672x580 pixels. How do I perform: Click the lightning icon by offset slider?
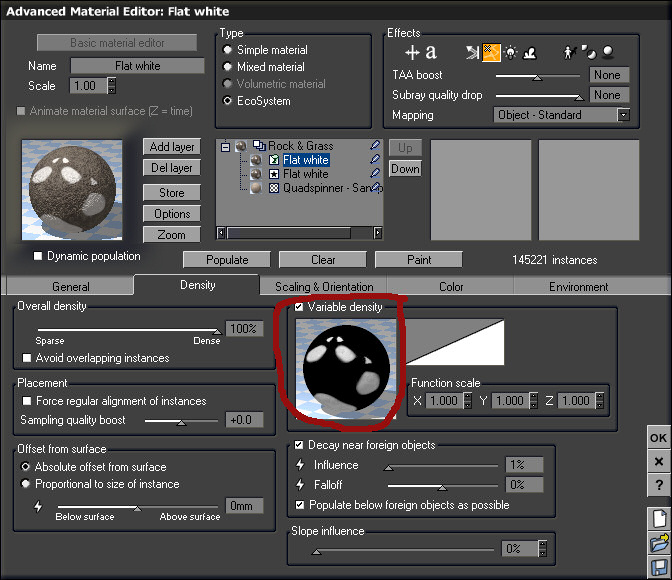click(x=38, y=506)
